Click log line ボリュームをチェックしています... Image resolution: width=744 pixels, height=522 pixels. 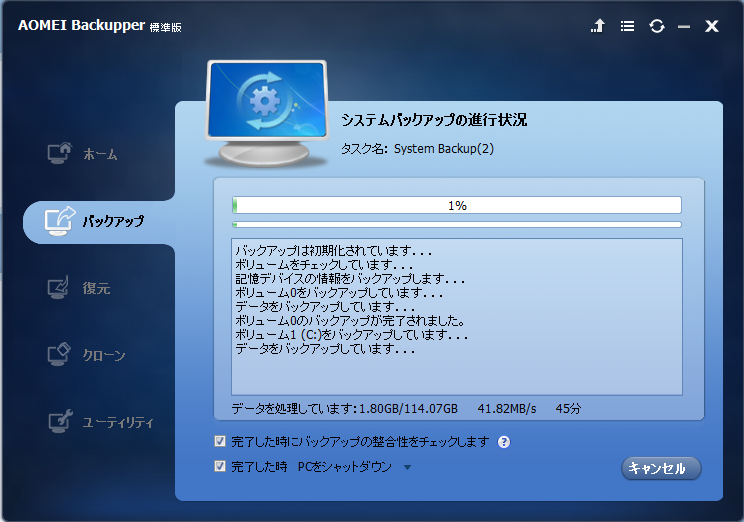[x=324, y=264]
